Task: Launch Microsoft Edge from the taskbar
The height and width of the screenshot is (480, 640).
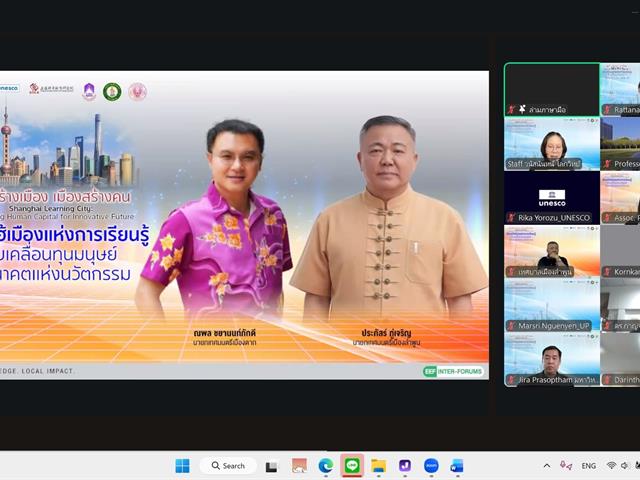Action: (x=325, y=466)
